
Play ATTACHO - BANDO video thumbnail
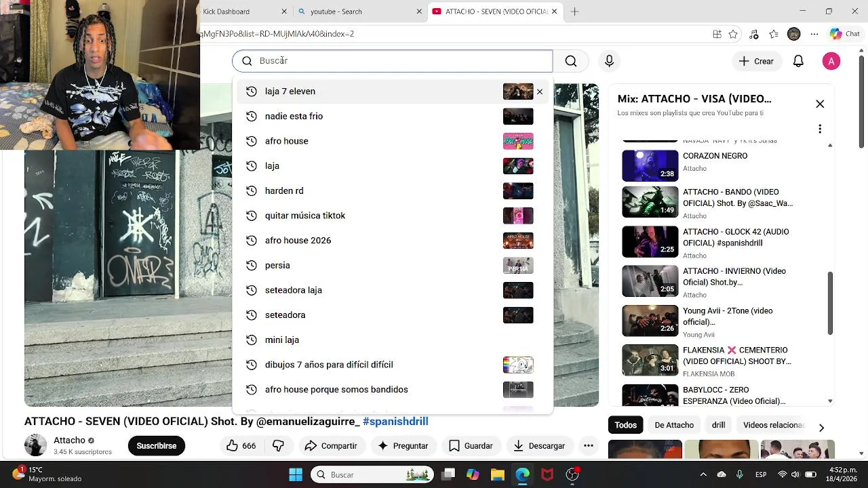[650, 202]
